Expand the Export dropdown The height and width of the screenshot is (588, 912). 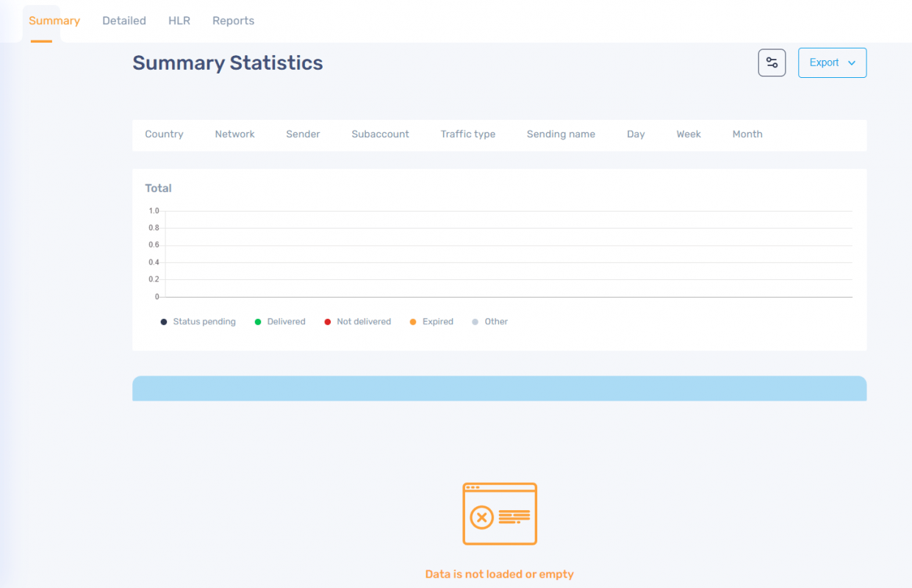[x=832, y=62]
